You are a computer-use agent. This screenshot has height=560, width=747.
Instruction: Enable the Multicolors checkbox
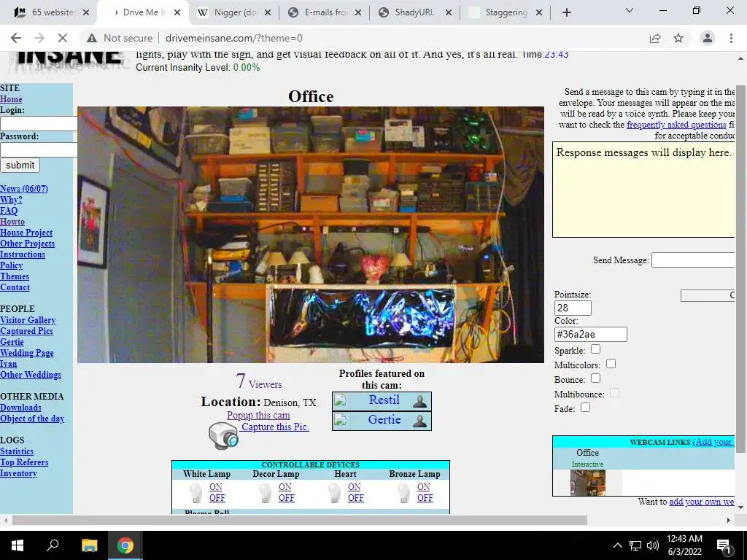pyautogui.click(x=611, y=364)
